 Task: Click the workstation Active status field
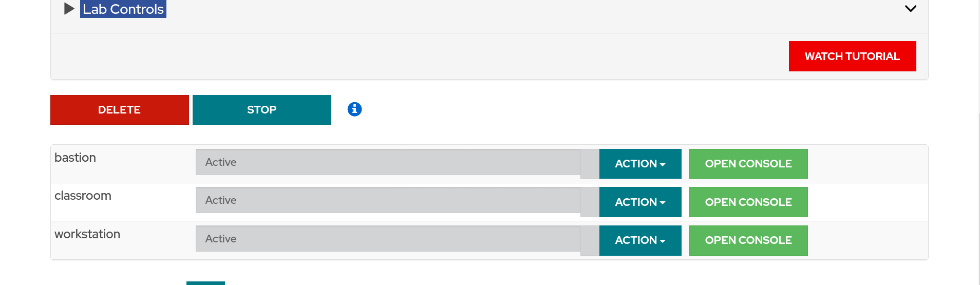[388, 239]
